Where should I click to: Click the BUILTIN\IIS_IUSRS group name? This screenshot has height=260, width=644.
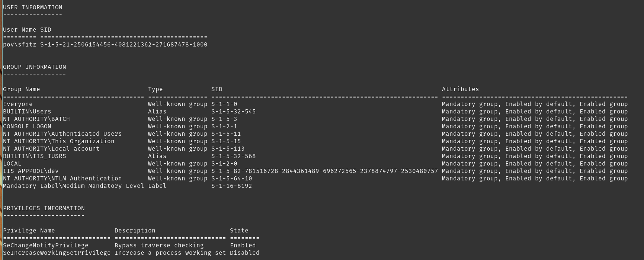pos(35,156)
